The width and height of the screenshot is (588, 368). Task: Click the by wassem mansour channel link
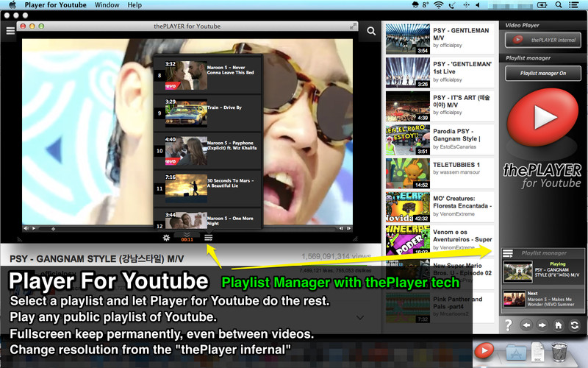[x=456, y=172]
